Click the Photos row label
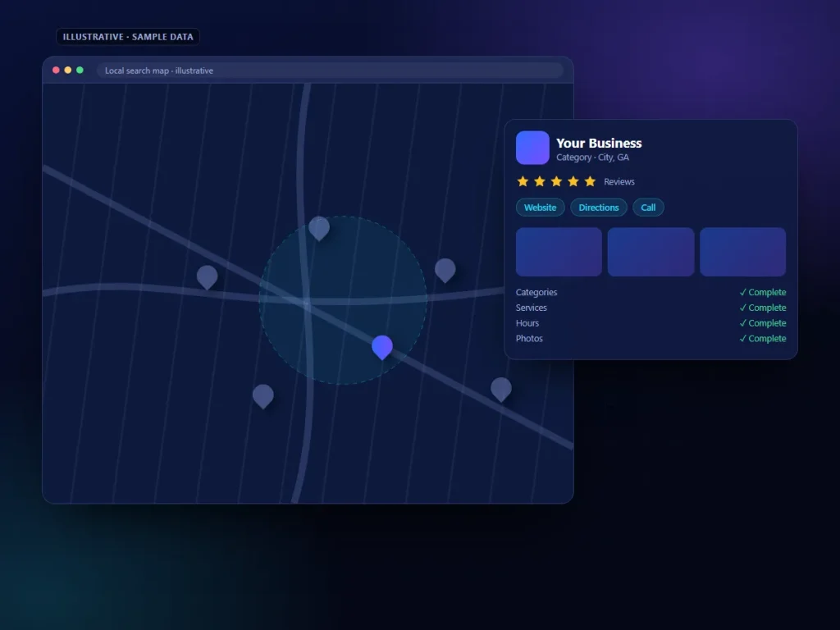The height and width of the screenshot is (630, 840). (529, 339)
